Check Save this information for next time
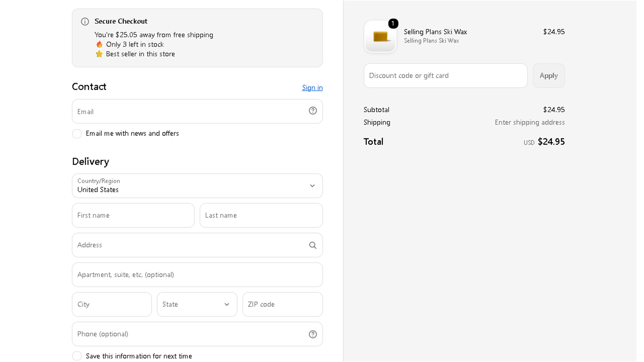644x362 pixels. (x=77, y=356)
